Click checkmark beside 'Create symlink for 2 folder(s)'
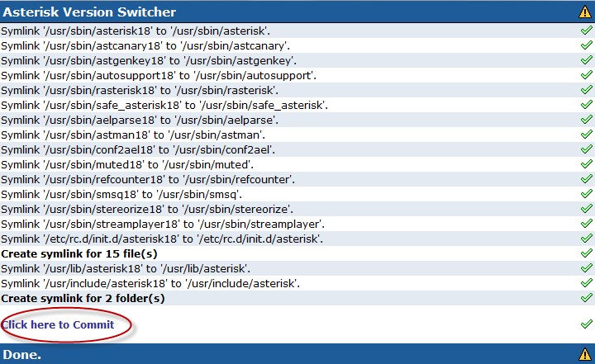This screenshot has height=364, width=595. 587,298
